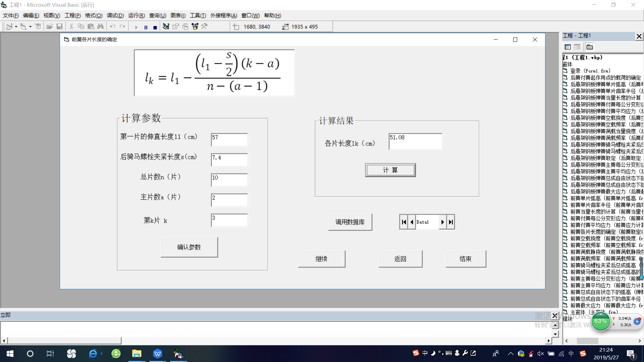Jump to first record on Data1 control
The height and width of the screenshot is (362, 644).
pos(404,222)
